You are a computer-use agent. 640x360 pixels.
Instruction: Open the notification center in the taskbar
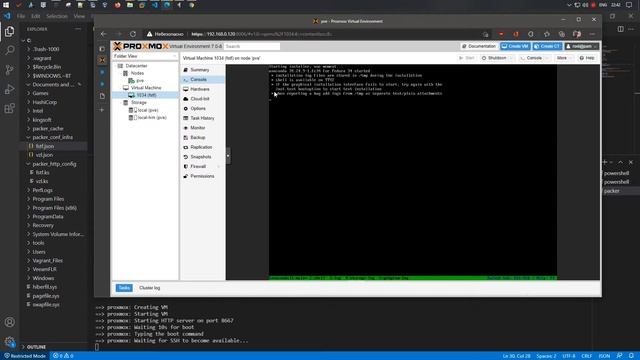pos(629,5)
